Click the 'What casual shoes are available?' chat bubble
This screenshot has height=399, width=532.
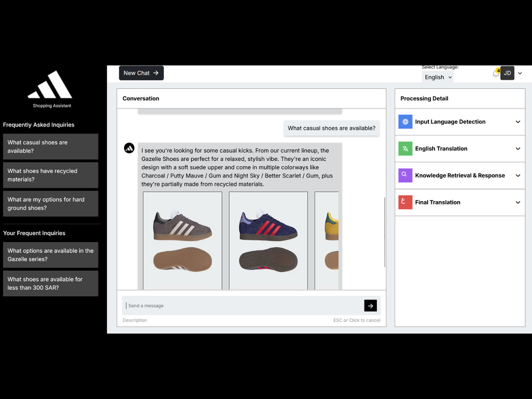(x=331, y=128)
